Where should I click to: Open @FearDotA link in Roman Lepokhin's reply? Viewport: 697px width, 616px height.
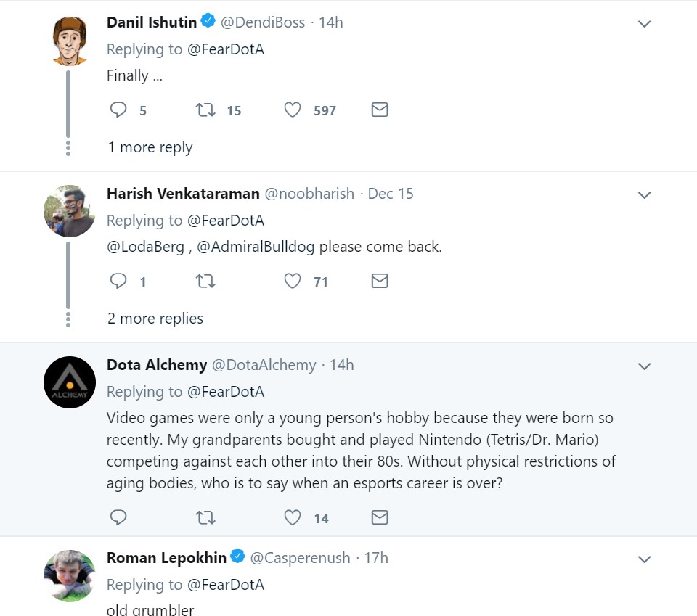pos(226,585)
